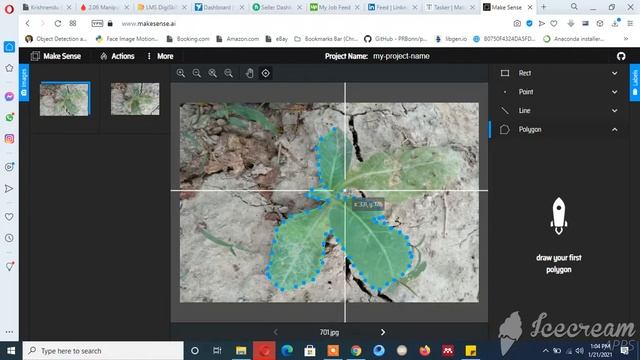640x360 pixels.
Task: Expand the Line label tool section
Action: (x=559, y=111)
